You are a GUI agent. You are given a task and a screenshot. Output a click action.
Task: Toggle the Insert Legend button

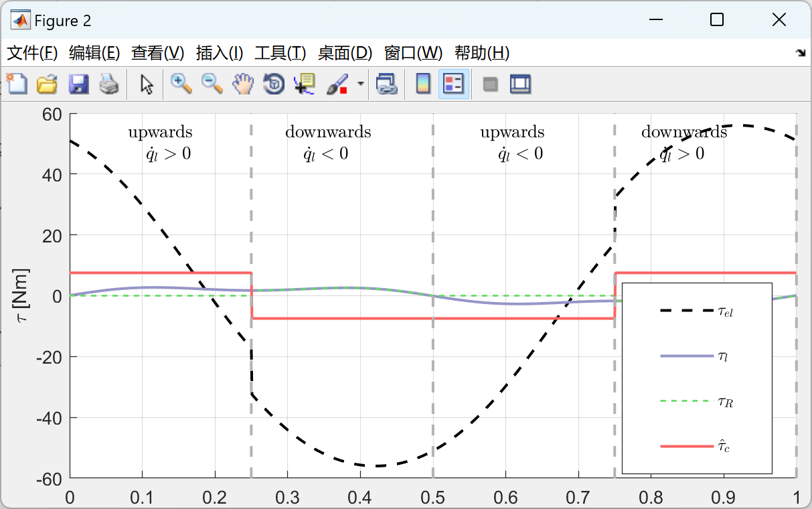[x=454, y=84]
